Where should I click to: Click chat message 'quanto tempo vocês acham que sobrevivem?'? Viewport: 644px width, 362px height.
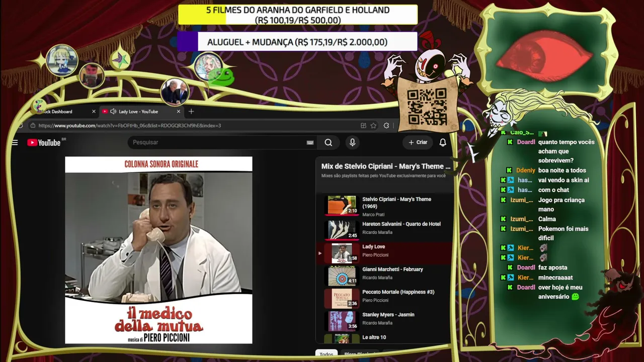[567, 151]
